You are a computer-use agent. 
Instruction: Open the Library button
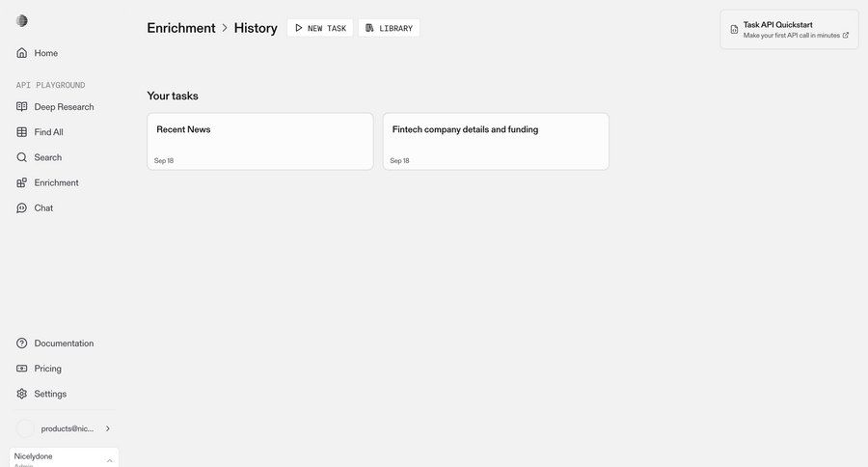click(389, 28)
